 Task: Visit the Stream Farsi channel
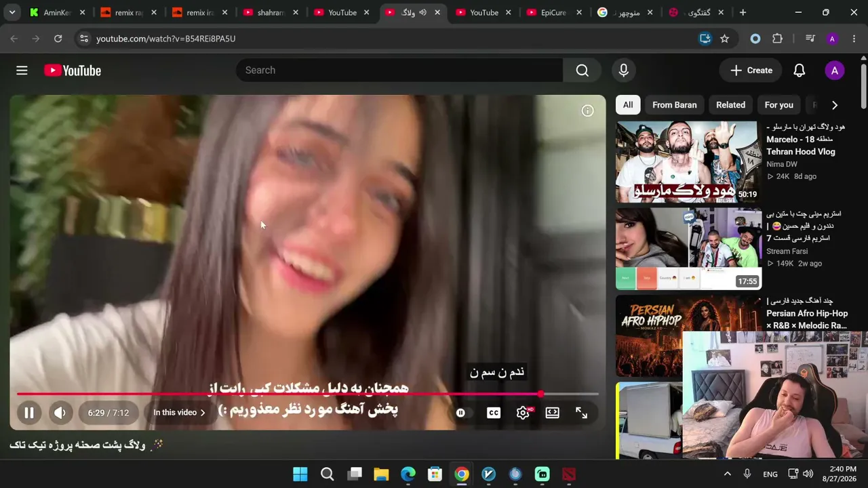pos(787,251)
